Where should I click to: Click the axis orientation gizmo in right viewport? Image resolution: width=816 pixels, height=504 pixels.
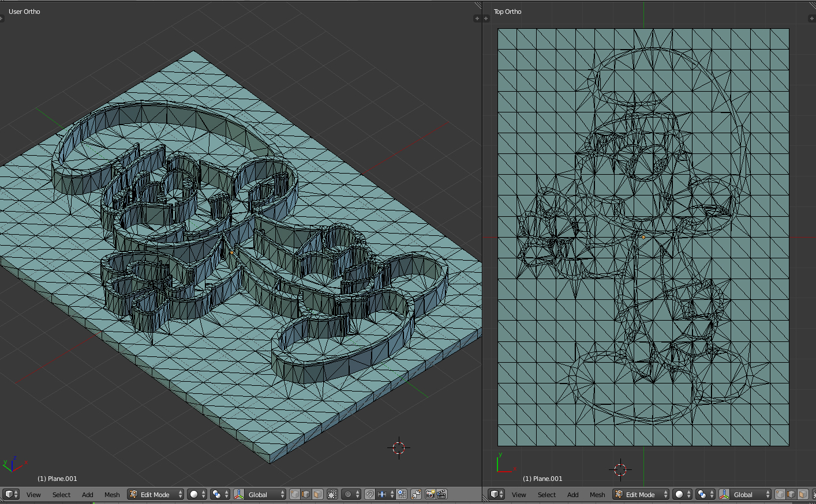coord(506,463)
